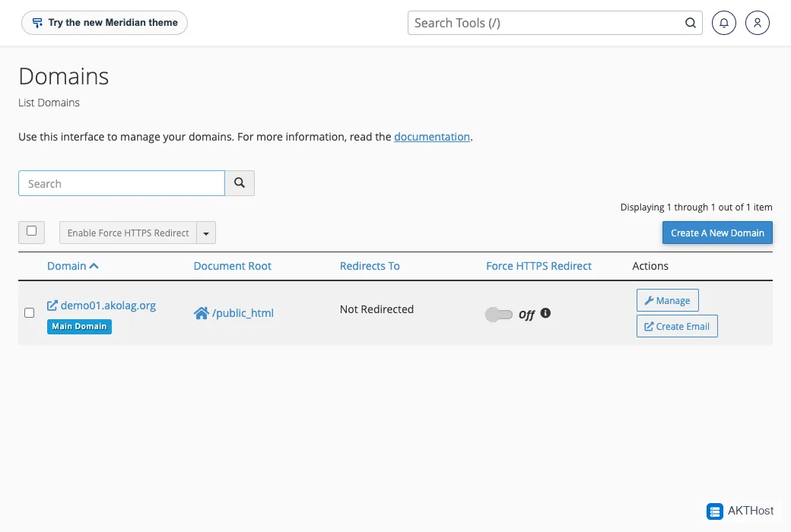Click the magnifier icon in Search Tools
791x532 pixels.
point(690,23)
